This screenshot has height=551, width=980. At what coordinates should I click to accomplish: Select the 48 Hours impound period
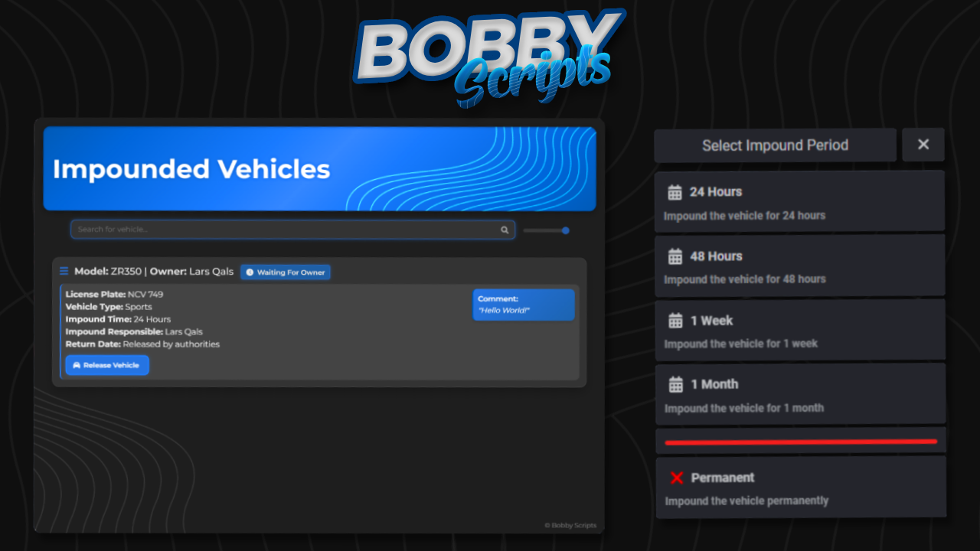click(799, 266)
